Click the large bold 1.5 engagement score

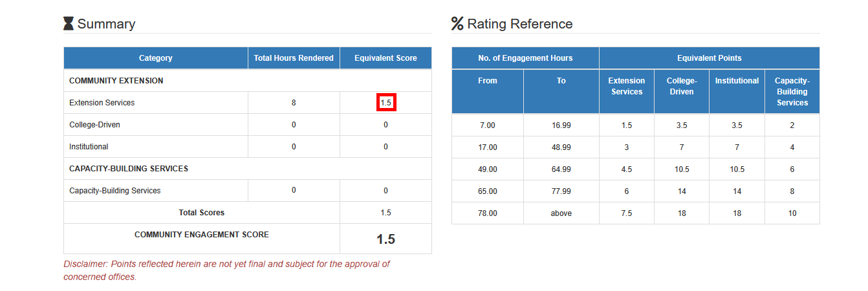point(385,239)
